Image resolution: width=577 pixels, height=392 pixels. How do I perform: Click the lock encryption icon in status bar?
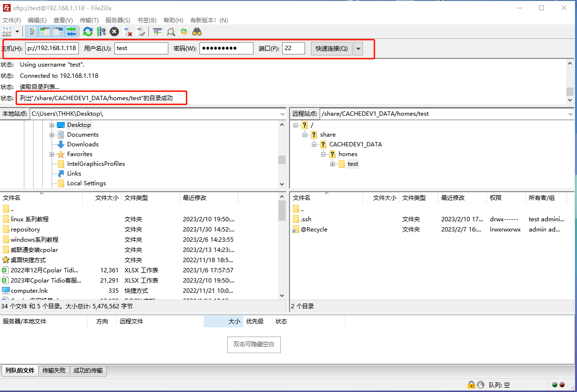471,385
